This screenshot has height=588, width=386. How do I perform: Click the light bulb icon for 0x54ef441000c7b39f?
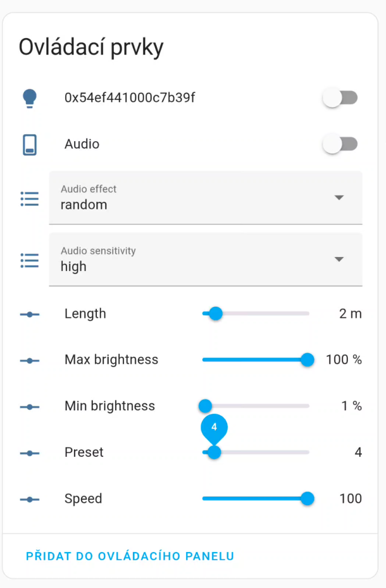pos(29,99)
